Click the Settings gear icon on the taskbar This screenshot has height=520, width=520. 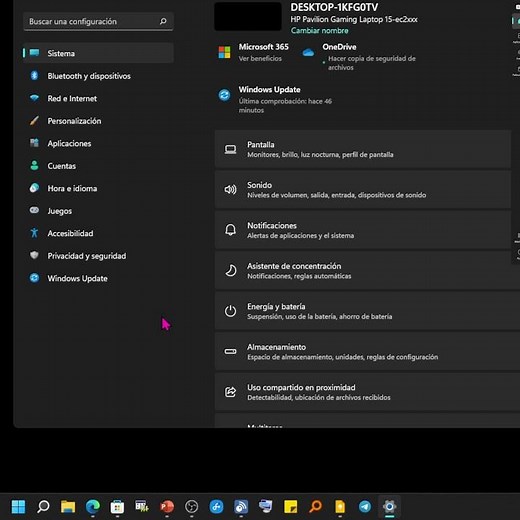(x=389, y=507)
